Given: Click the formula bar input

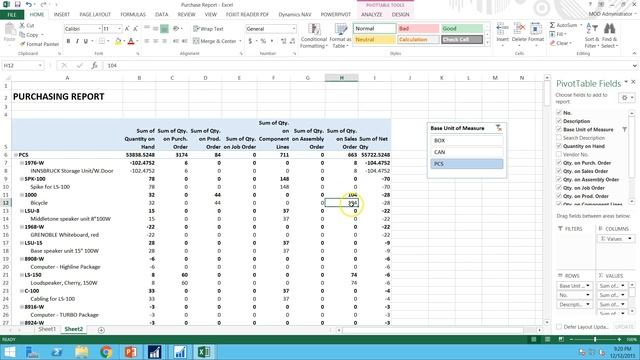Looking at the screenshot, I should tap(367, 65).
